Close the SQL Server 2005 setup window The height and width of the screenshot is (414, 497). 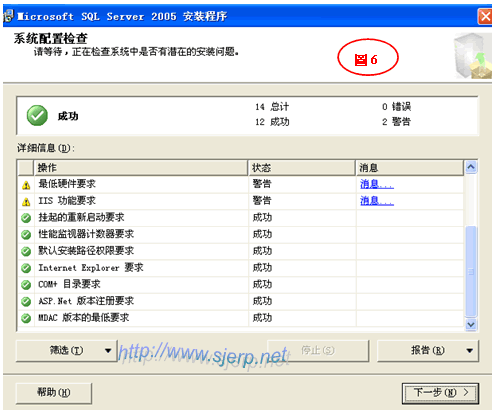point(485,16)
